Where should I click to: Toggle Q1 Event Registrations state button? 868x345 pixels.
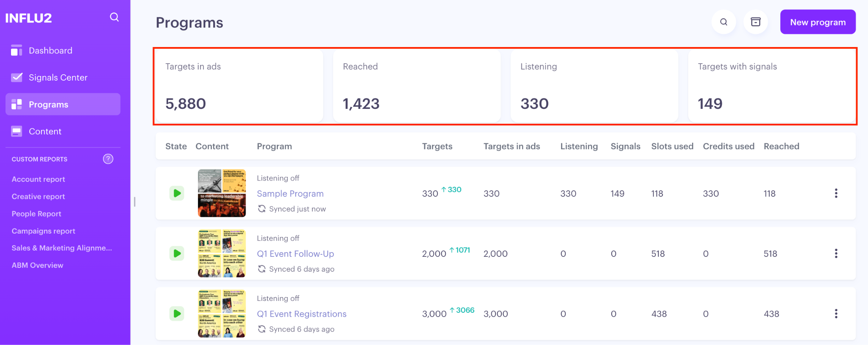coord(177,314)
